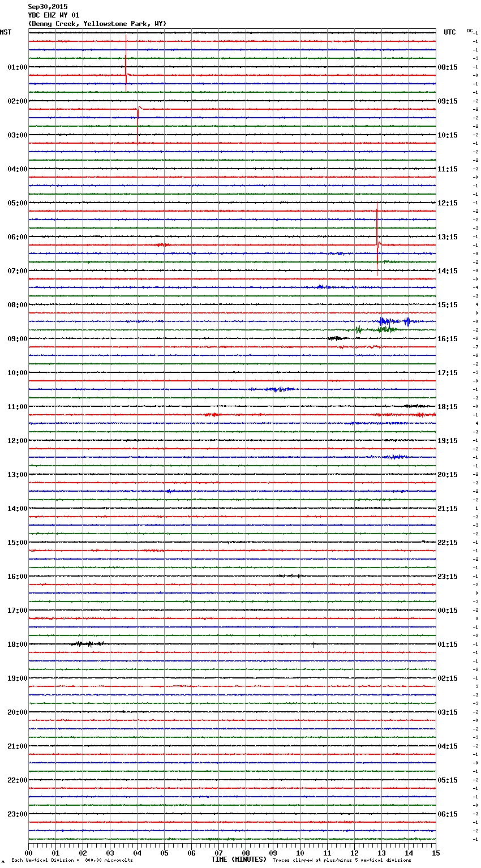
Task: Click the 23:15 UTC time label
Action: tap(448, 577)
